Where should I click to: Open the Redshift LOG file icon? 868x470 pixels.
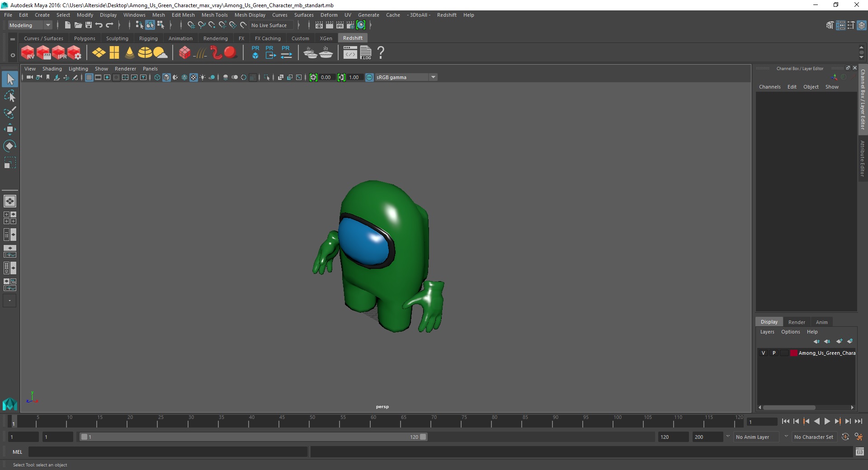pyautogui.click(x=366, y=53)
